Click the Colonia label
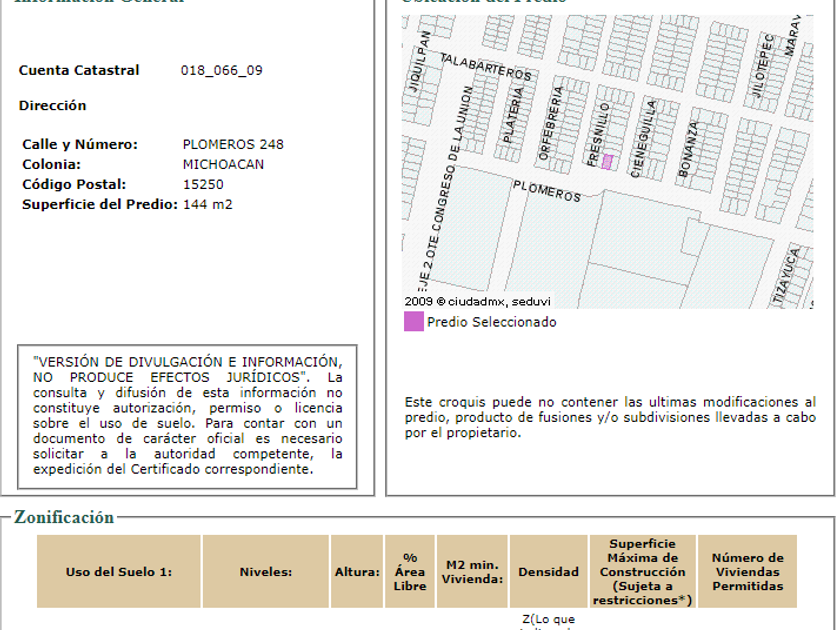The height and width of the screenshot is (630, 840). 51,164
